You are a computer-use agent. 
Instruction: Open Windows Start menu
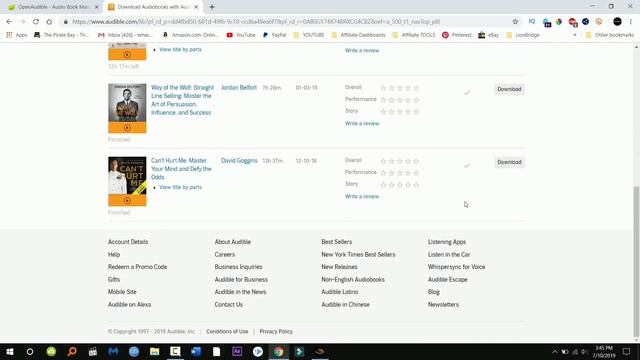point(9,351)
